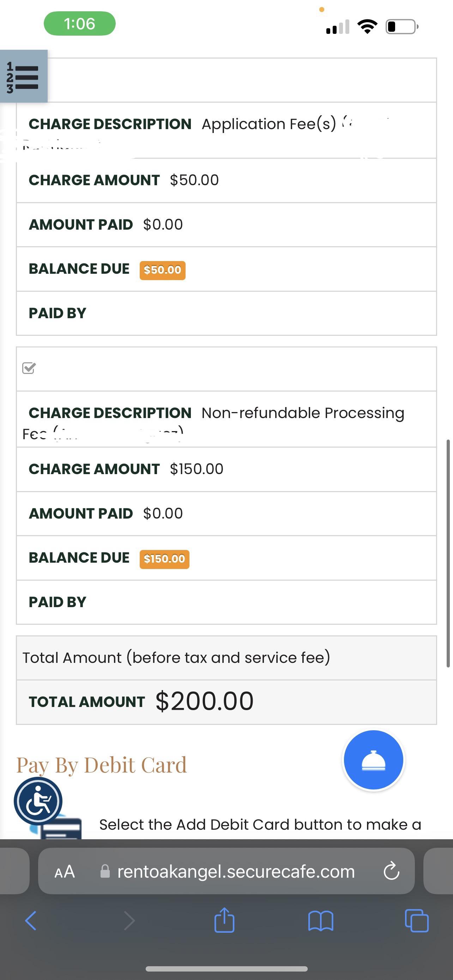The image size is (453, 980).
Task: Tap the Safari back arrow
Action: 31,921
